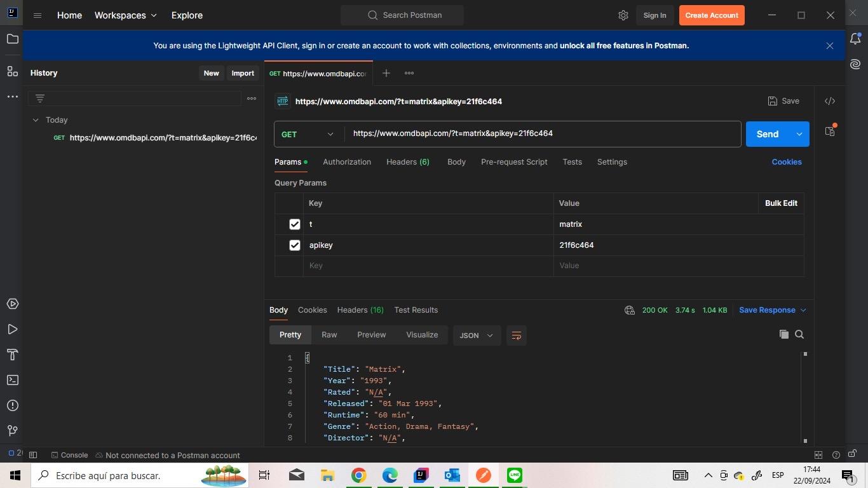868x488 pixels.
Task: Click the lock icon in the footer
Action: [x=853, y=454]
